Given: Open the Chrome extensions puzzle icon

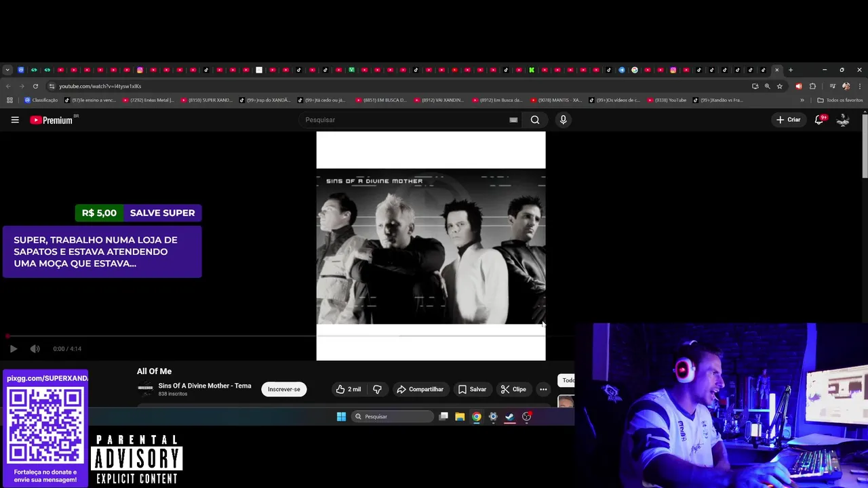Looking at the screenshot, I should pos(813,86).
